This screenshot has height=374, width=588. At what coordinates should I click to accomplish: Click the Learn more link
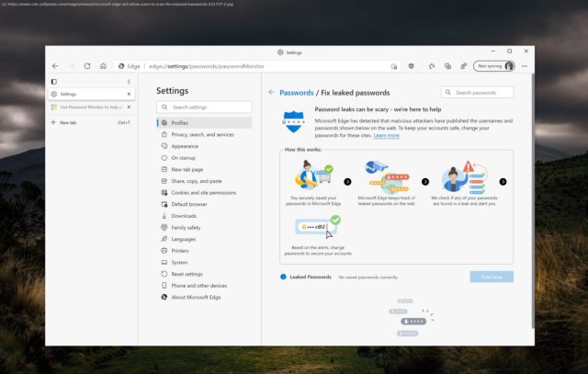coord(387,135)
